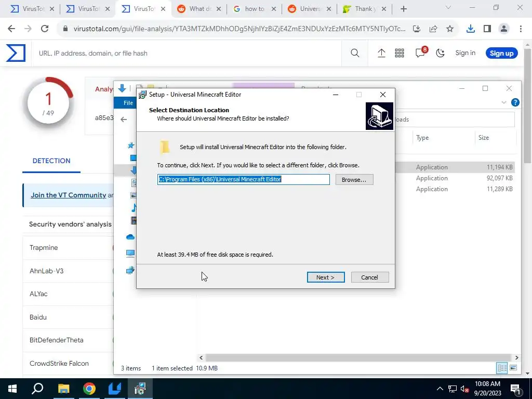This screenshot has width=532, height=399.
Task: Show hidden tray icons chevron
Action: click(440, 389)
